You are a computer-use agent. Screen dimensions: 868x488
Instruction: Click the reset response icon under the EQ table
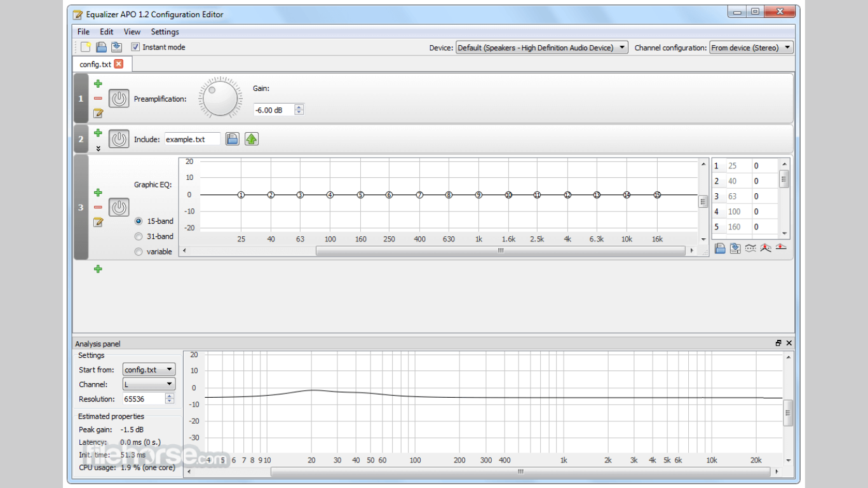click(x=781, y=248)
